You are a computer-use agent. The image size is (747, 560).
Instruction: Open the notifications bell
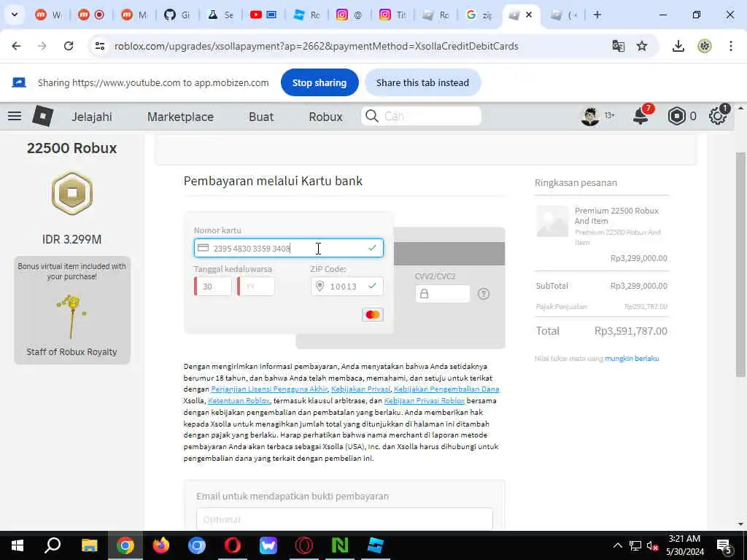click(641, 116)
